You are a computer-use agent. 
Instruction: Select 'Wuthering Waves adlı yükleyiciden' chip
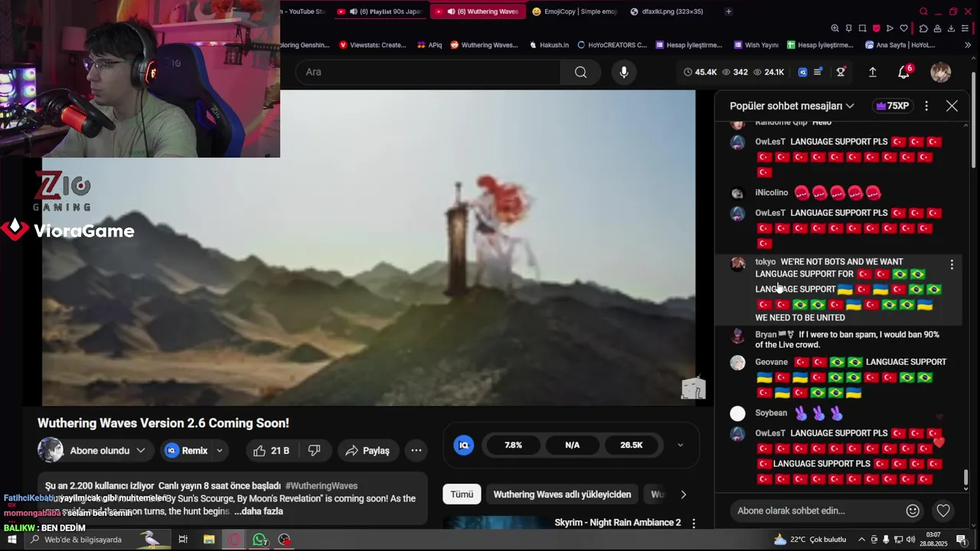tap(562, 494)
